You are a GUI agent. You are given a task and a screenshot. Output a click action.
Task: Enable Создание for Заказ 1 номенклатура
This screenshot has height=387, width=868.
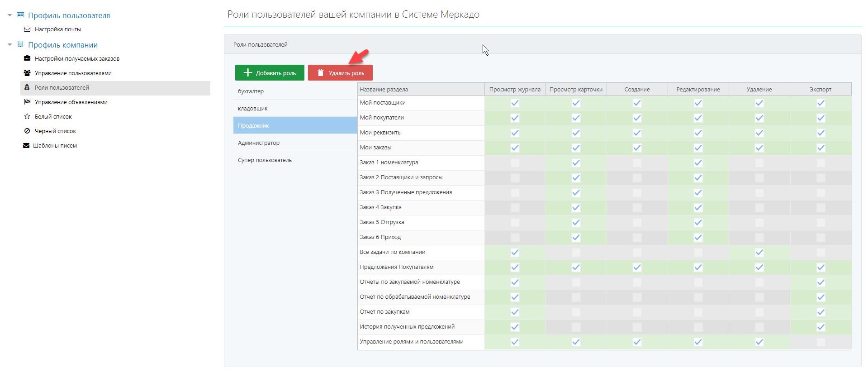click(x=637, y=163)
